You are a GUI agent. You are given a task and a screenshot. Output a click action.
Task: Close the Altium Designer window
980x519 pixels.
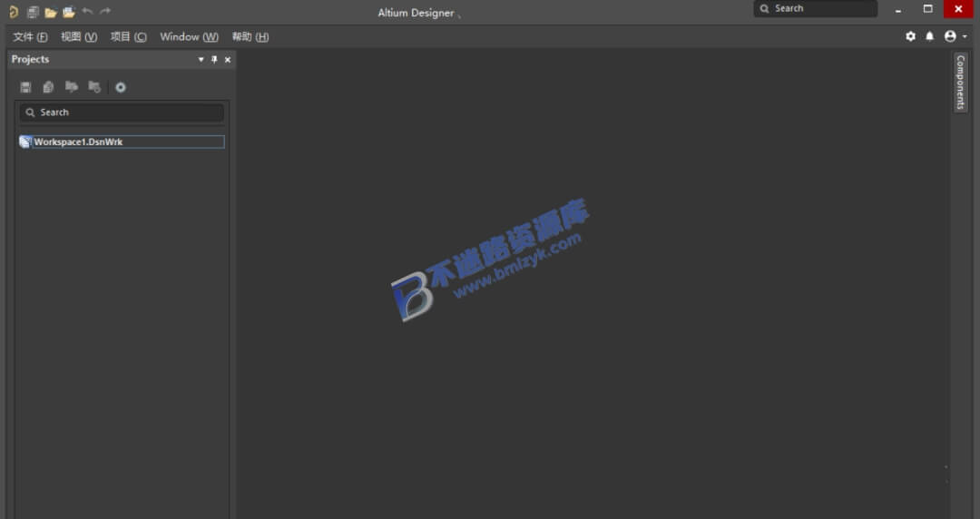point(958,9)
